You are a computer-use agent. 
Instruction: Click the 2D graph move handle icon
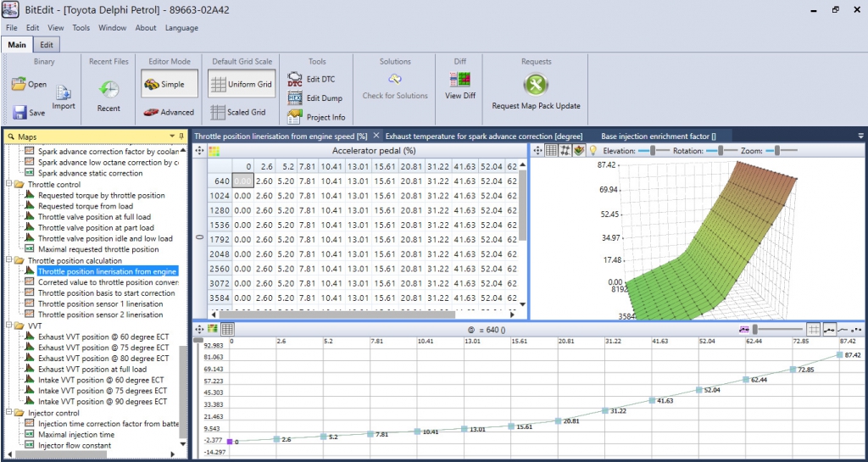click(x=200, y=329)
